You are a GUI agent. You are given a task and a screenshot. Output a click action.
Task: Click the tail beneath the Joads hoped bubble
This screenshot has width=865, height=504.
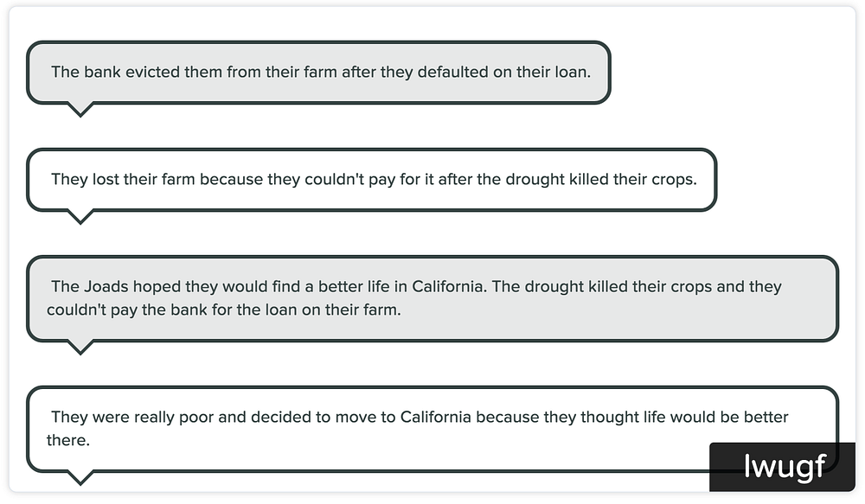click(x=80, y=348)
